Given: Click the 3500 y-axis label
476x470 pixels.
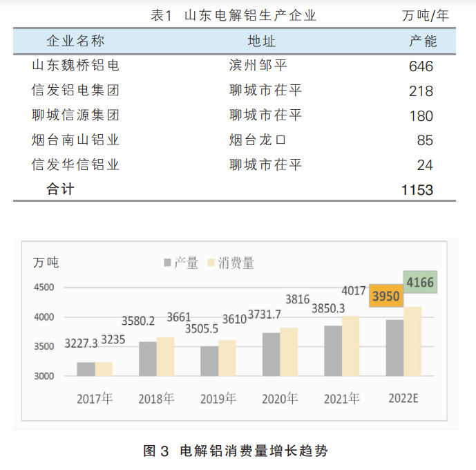Looking at the screenshot, I should [44, 346].
